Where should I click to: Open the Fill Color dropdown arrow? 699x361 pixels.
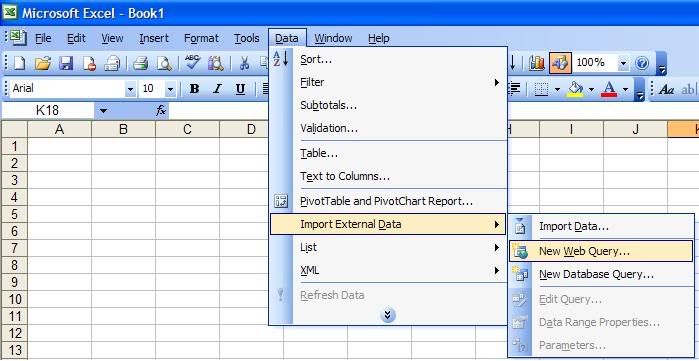coord(591,89)
